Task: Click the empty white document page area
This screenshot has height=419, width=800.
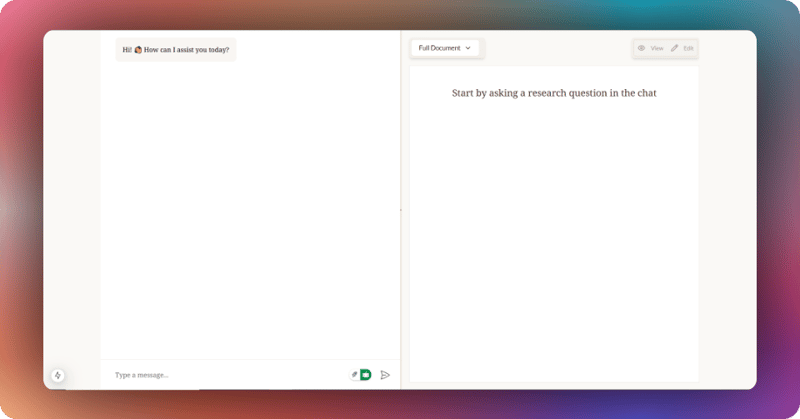Action: [554, 250]
